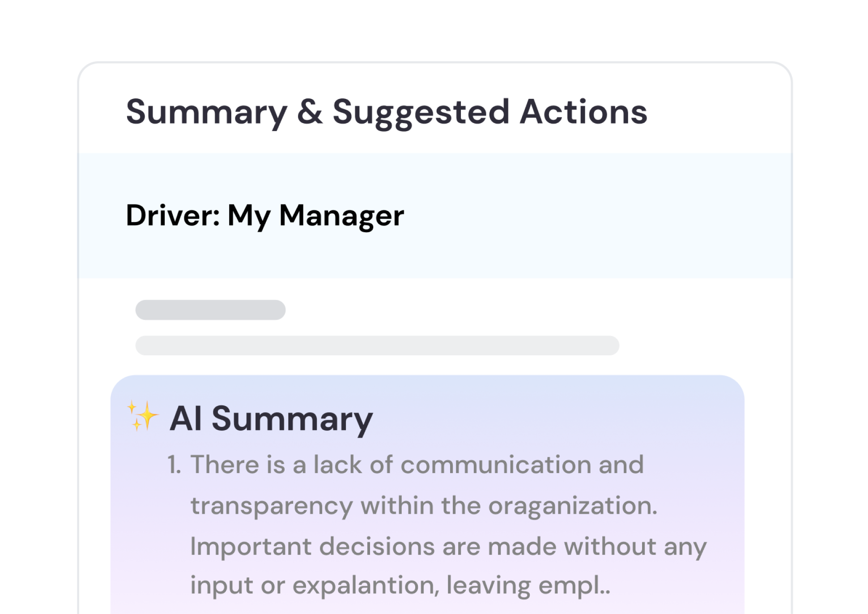
Task: Open the "AI Summary" heading
Action: [271, 419]
